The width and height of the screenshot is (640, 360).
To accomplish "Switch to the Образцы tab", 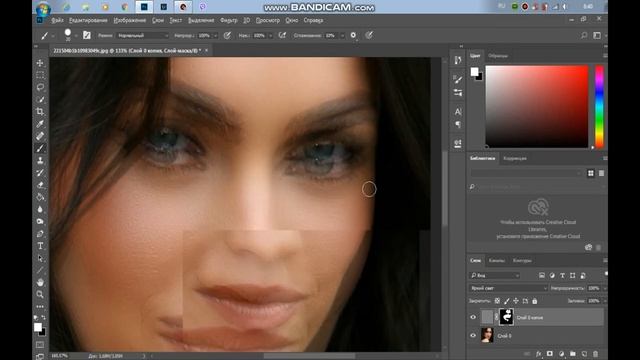I will pos(498,56).
